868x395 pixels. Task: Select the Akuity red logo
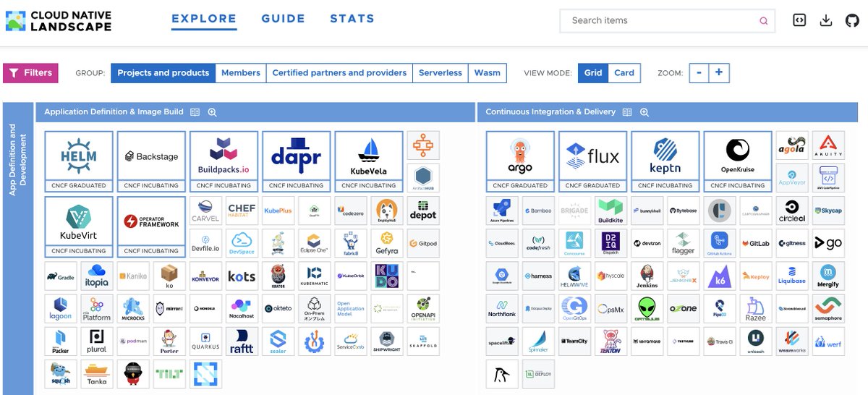(827, 145)
